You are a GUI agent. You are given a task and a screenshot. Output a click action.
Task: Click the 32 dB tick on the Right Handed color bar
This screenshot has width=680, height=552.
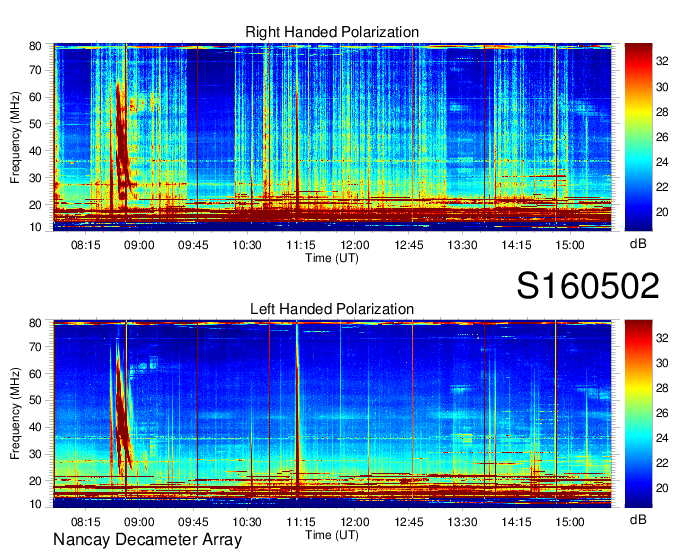pyautogui.click(x=662, y=61)
